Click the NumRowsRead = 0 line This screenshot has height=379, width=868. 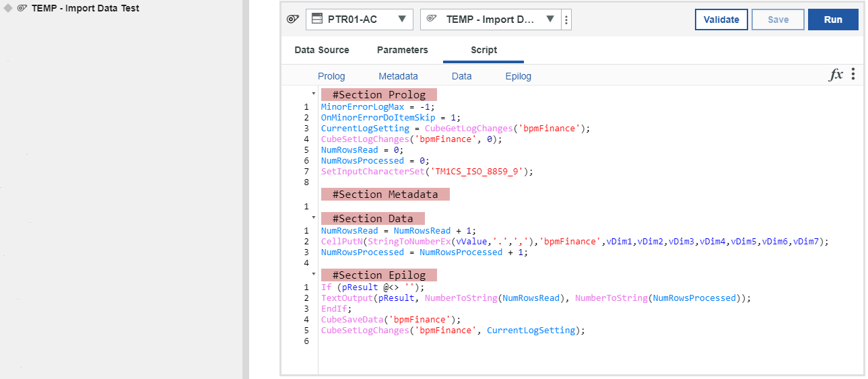coord(362,149)
